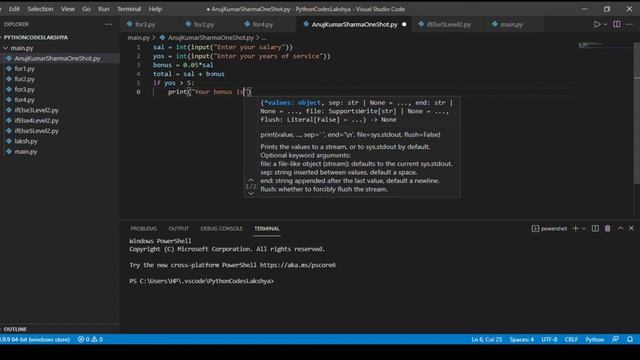Change end of line sequence CRLF

(x=571, y=340)
